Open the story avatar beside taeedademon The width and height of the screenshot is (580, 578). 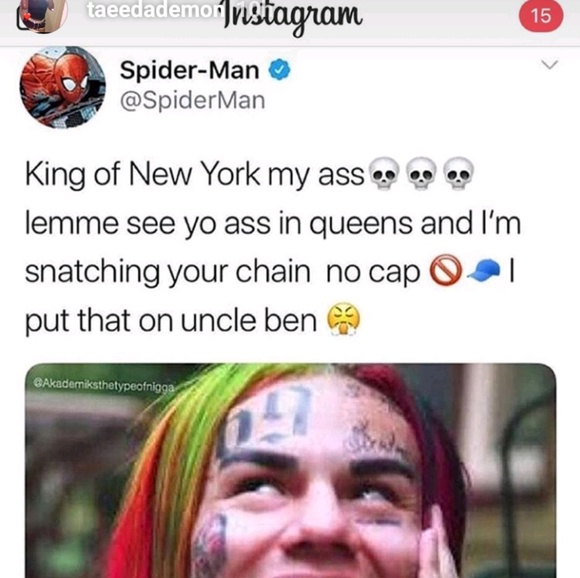42,16
